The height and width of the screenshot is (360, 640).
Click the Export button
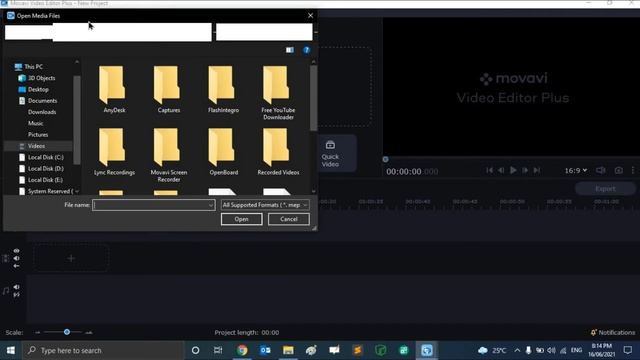click(605, 189)
